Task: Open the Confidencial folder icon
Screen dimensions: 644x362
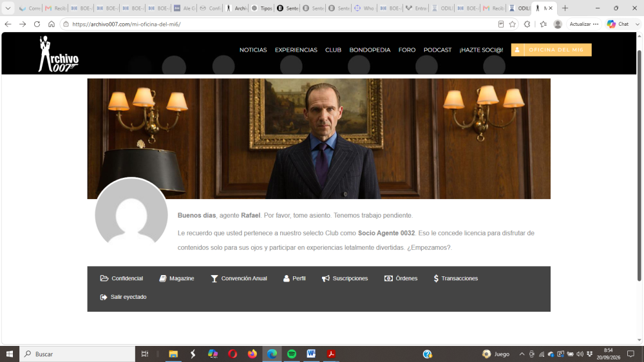Action: pos(104,278)
